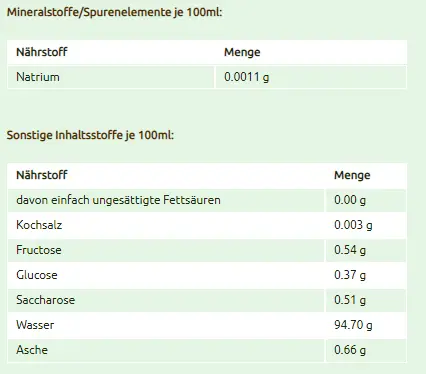Screen dimensions: 426x374
Task: Select the Glucose row label
Action: point(37,275)
